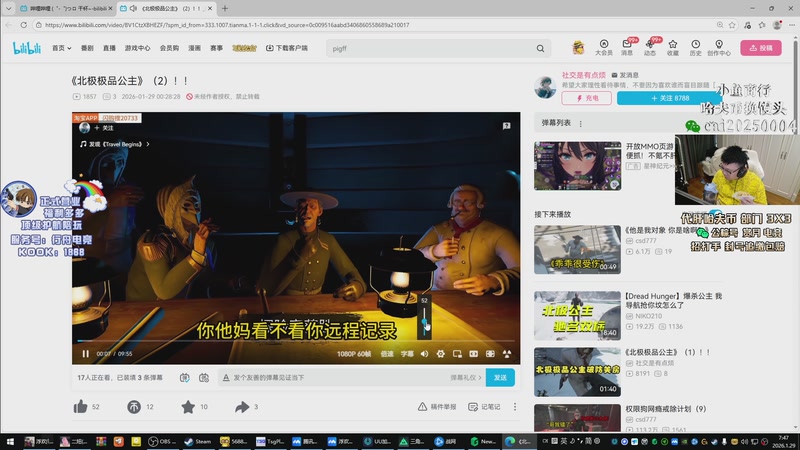This screenshot has width=800, height=450.
Task: Open 游戏中心 navigation item
Action: (138, 48)
